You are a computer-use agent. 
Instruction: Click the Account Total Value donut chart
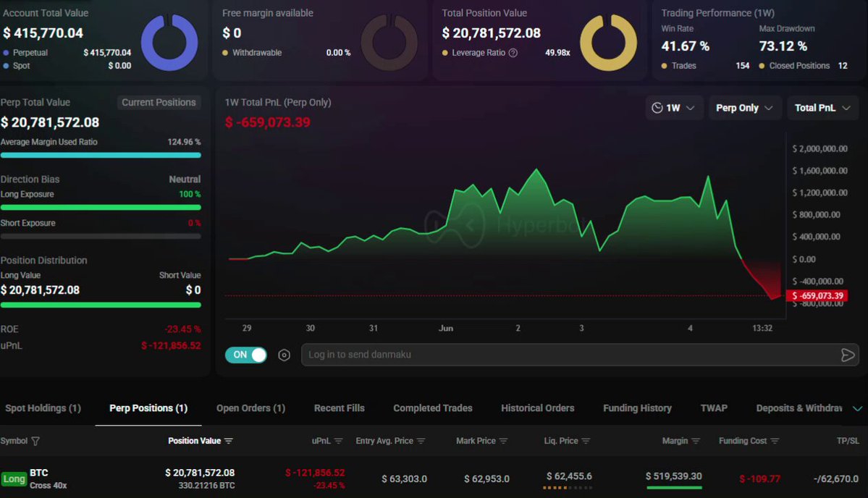tap(169, 43)
